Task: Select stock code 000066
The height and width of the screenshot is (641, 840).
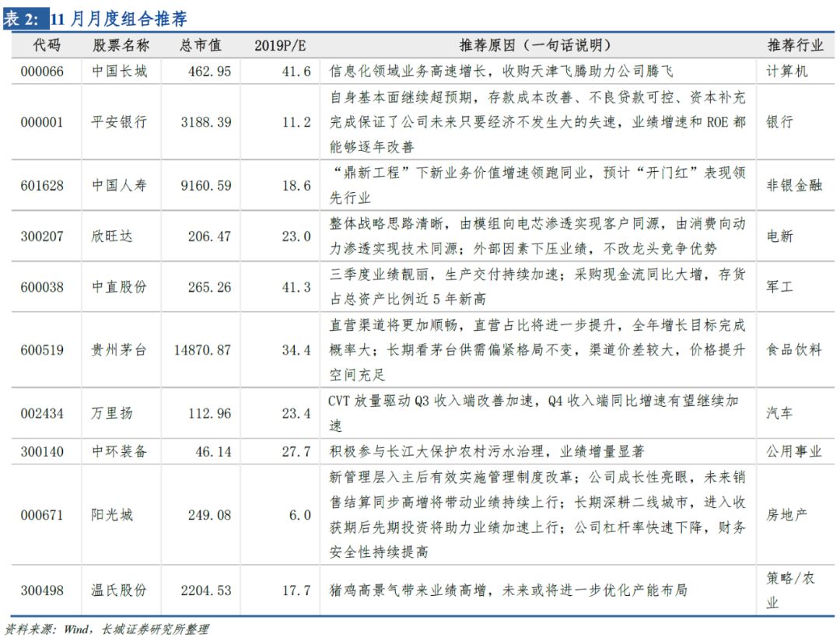Action: click(x=42, y=72)
